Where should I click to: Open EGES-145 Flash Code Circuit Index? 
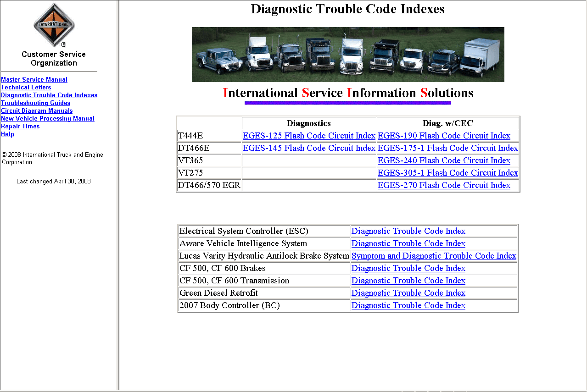point(309,148)
